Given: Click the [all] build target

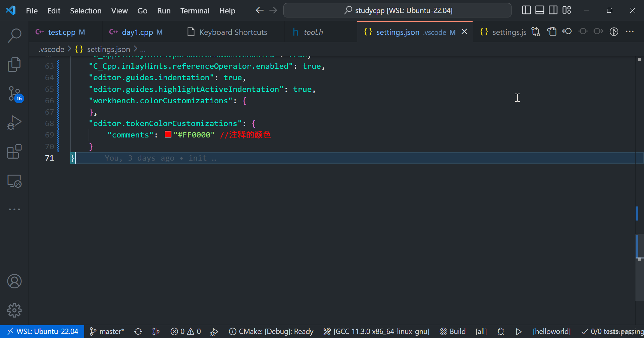Looking at the screenshot, I should pyautogui.click(x=481, y=332).
